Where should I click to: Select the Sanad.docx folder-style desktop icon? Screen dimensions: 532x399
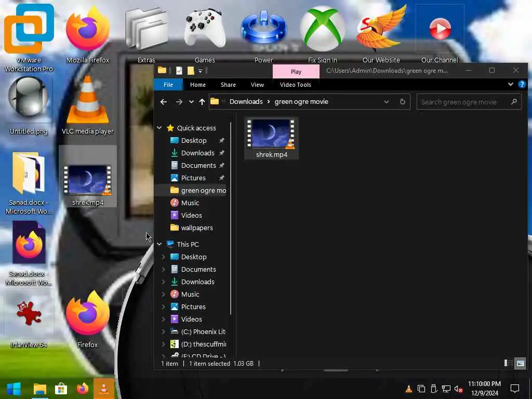click(29, 183)
